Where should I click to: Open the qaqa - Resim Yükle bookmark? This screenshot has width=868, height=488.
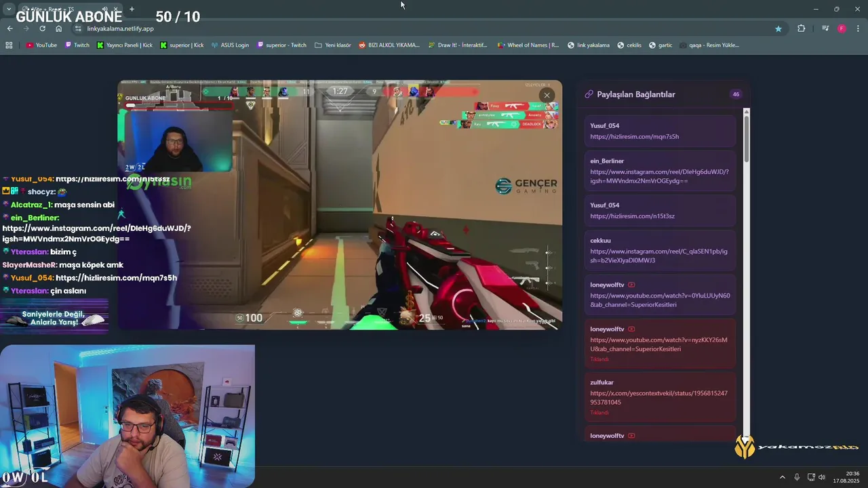click(x=709, y=45)
